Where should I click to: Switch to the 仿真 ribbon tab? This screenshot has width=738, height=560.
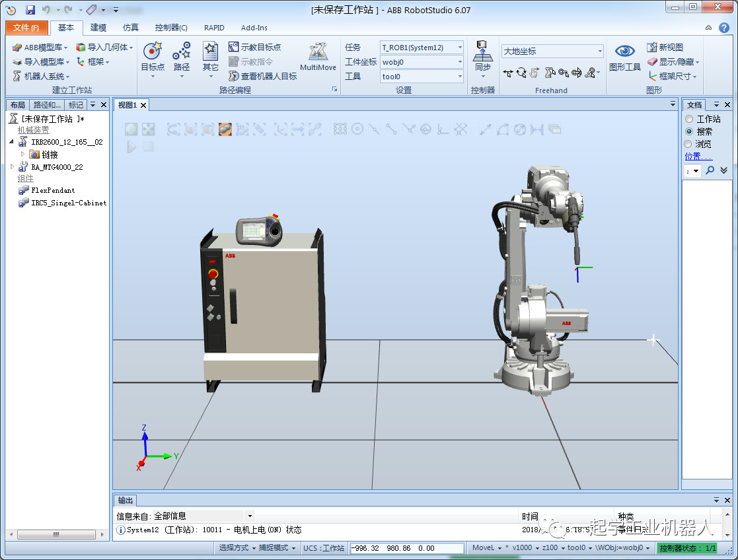pos(131,28)
